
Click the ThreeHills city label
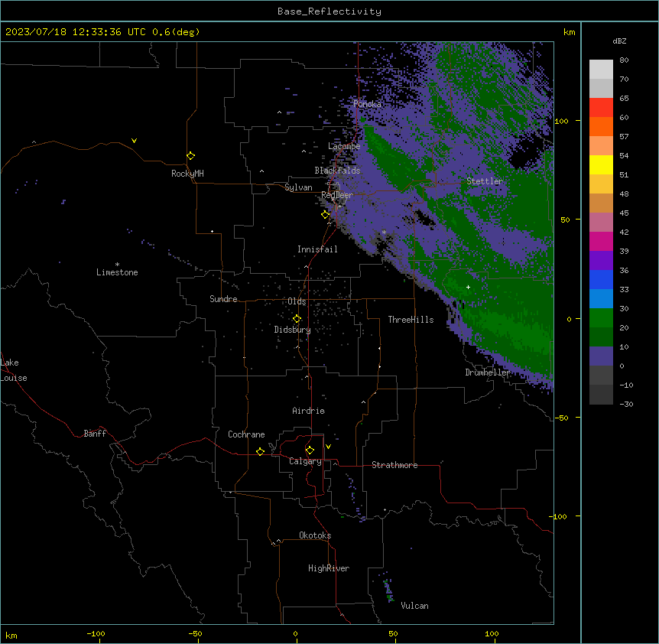pos(411,320)
